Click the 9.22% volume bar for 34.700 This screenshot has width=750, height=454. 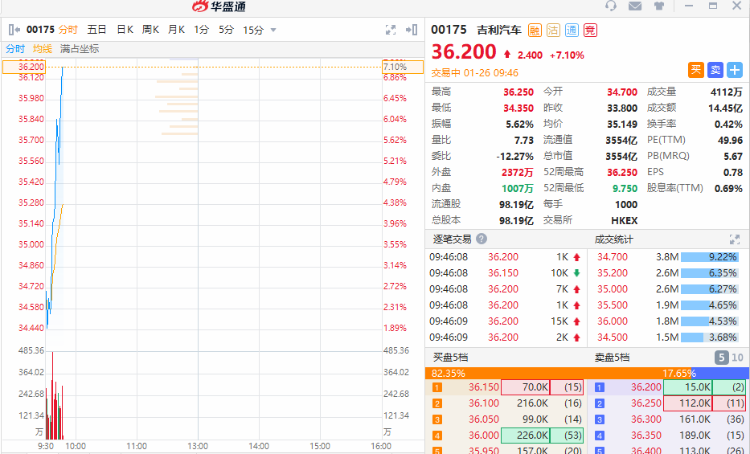point(709,257)
